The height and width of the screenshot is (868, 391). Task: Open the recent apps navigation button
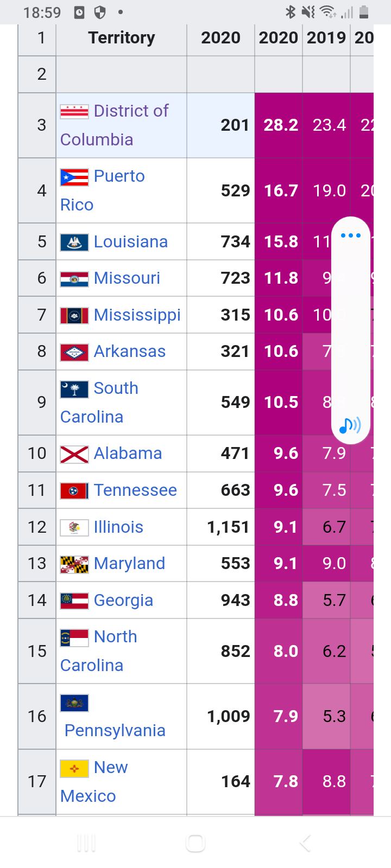coord(86,843)
